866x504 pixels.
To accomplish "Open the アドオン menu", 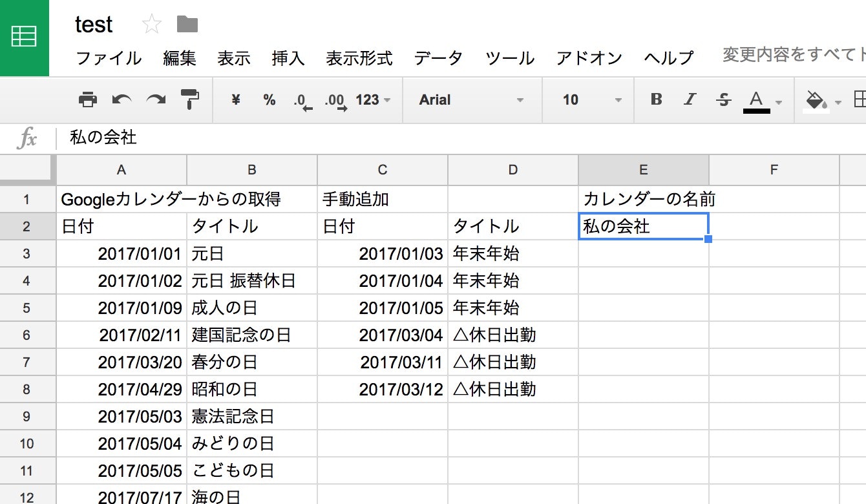I will click(589, 58).
